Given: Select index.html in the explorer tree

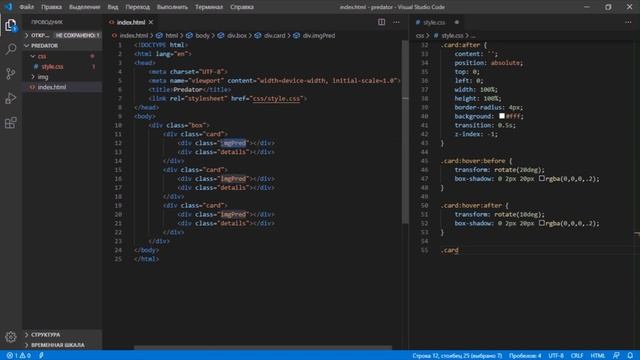Looking at the screenshot, I should (x=62, y=87).
